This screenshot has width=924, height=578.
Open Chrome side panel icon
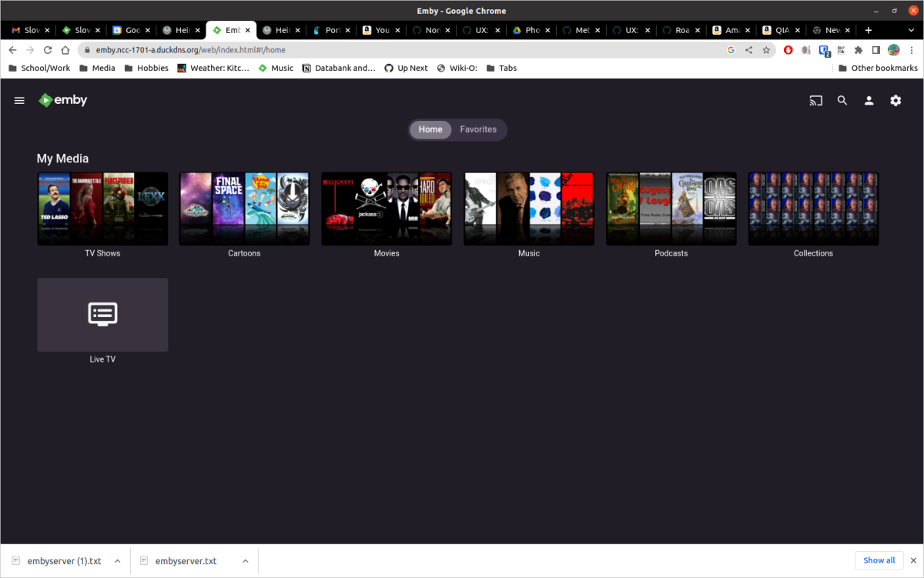(876, 50)
